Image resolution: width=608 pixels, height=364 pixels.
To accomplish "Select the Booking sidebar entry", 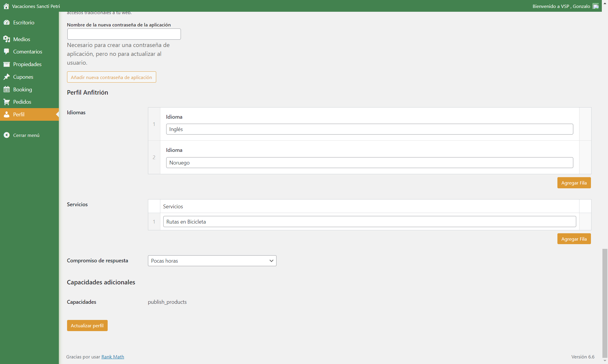I will point(29,89).
